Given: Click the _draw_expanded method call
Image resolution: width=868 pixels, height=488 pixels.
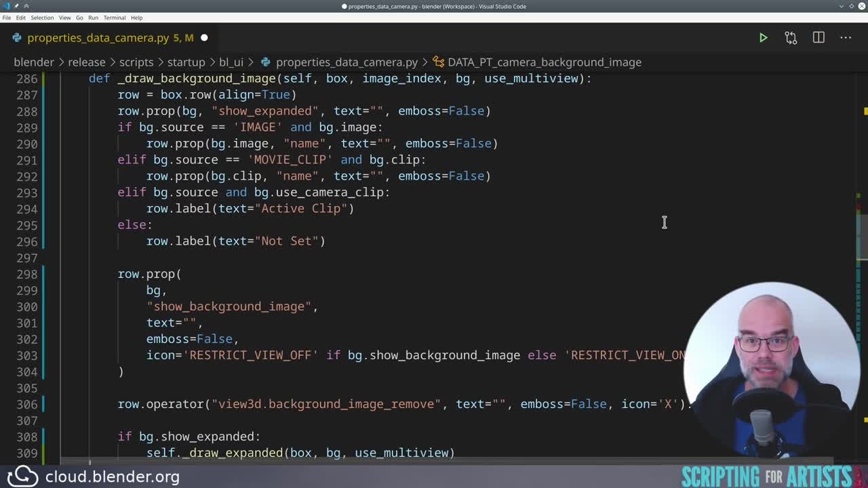Looking at the screenshot, I should click(233, 453).
